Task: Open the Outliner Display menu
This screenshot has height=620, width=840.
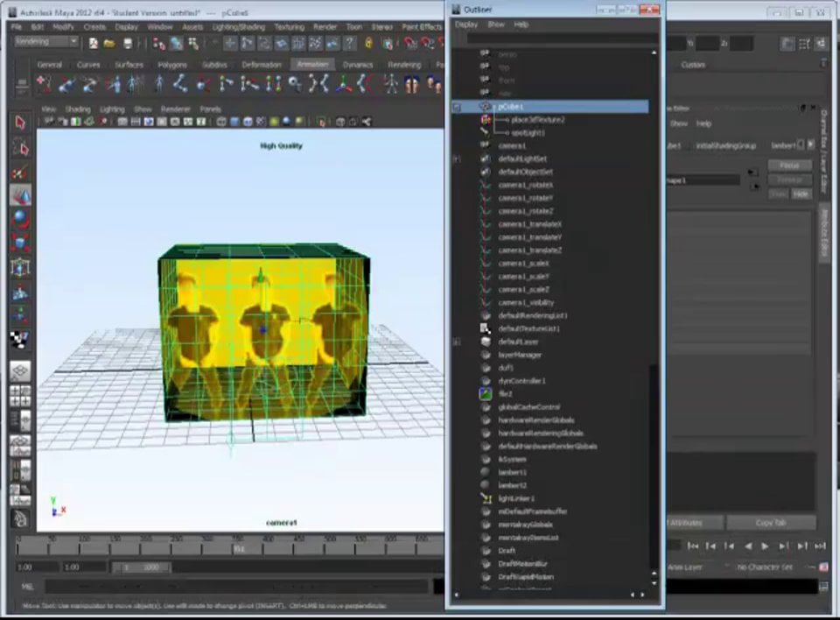Action: click(466, 25)
